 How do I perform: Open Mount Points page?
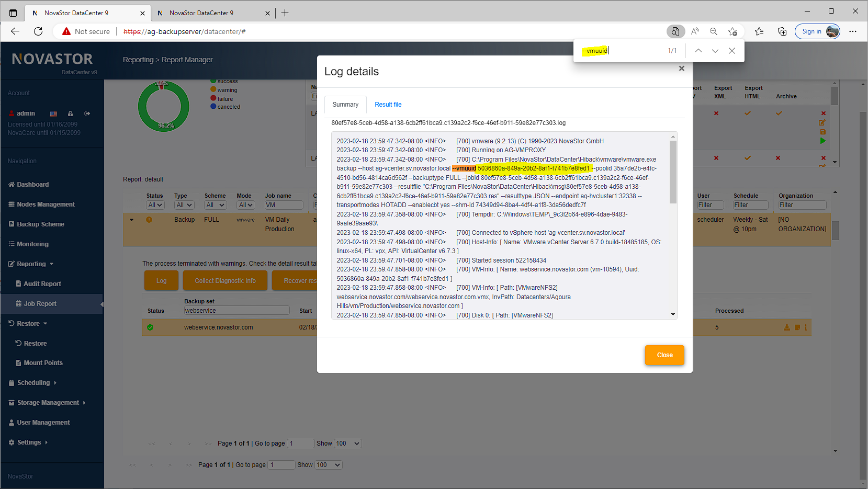click(x=43, y=363)
